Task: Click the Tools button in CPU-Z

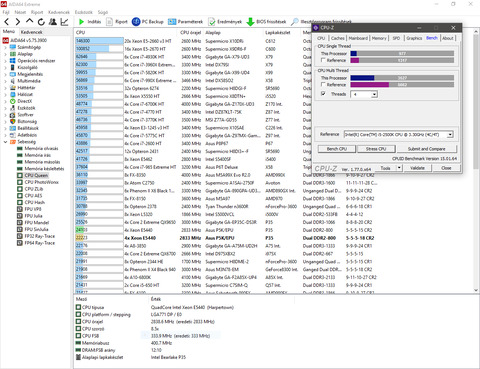Action: 386,168
